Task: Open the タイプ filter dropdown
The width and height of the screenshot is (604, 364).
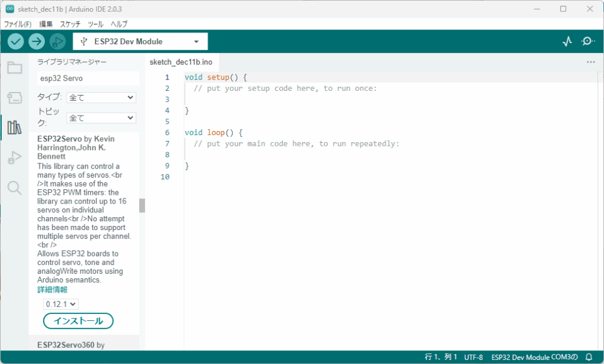Action: pos(101,97)
